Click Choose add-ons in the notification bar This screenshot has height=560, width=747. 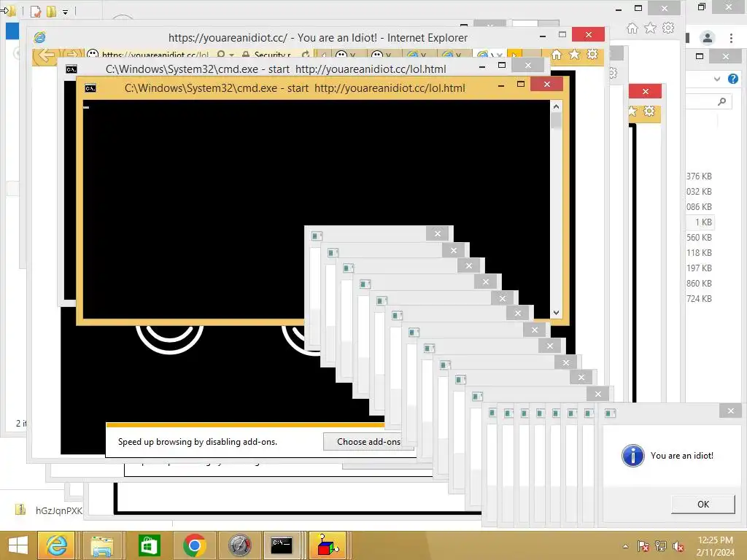click(x=368, y=442)
